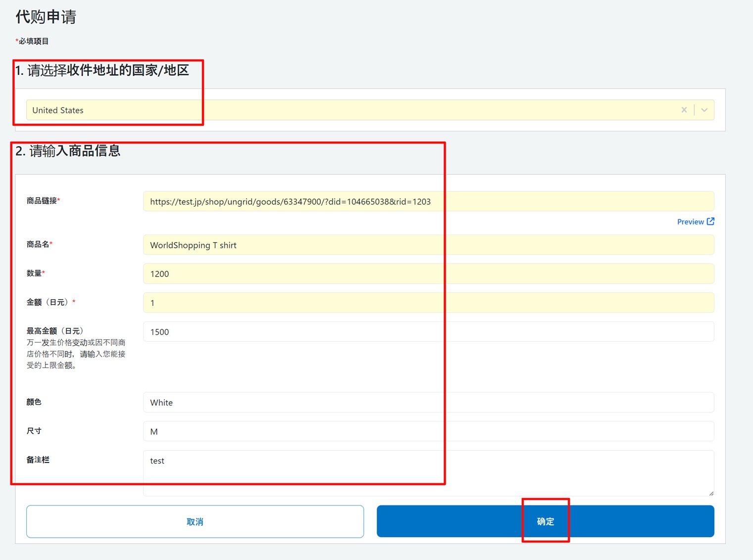Click the 最高金额（日元）label text
This screenshot has width=753, height=560.
(55, 331)
